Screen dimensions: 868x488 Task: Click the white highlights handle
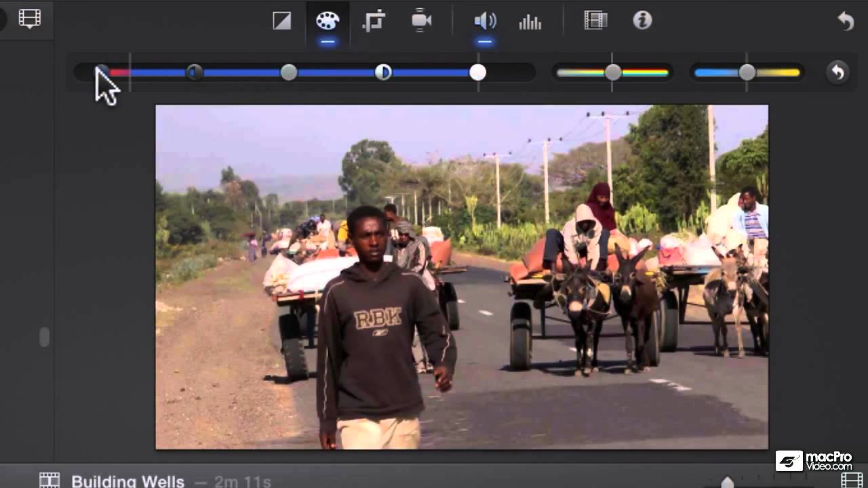[477, 72]
